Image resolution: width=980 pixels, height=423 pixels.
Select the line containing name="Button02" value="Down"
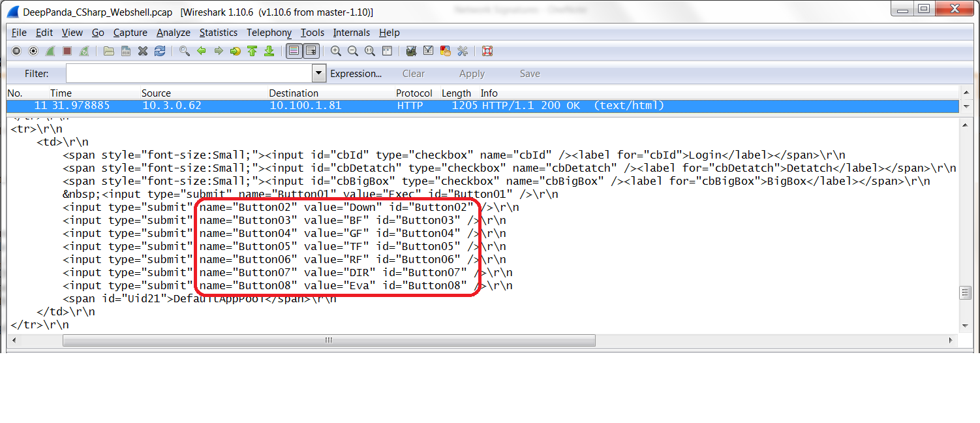pyautogui.click(x=291, y=208)
